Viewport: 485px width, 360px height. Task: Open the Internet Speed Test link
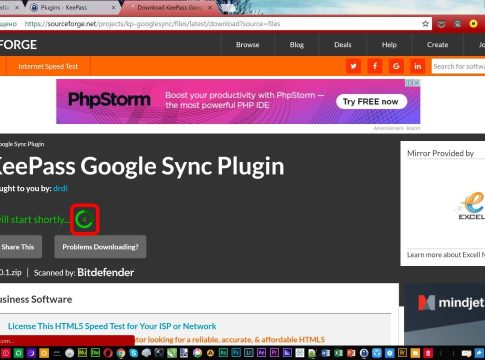(48, 66)
